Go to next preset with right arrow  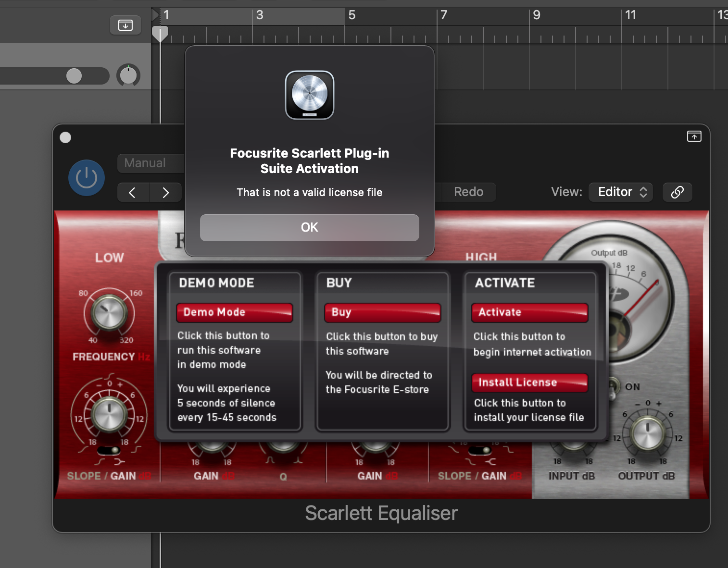coord(166,193)
